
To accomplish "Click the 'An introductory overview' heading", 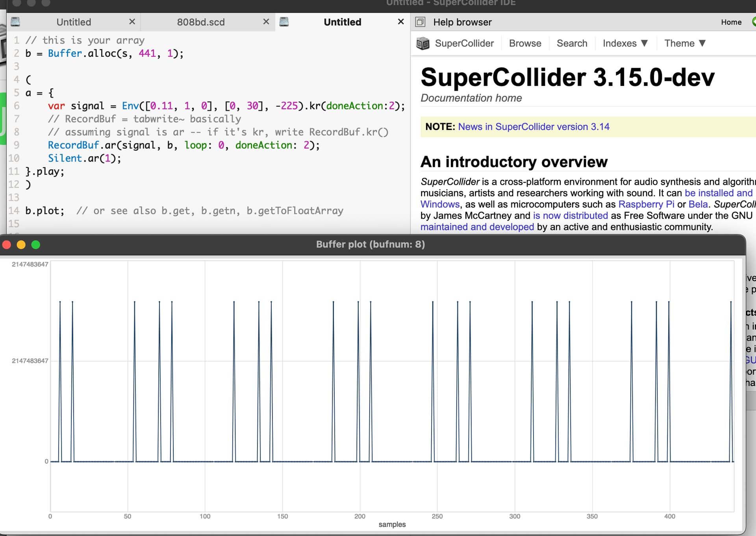I will coord(514,162).
